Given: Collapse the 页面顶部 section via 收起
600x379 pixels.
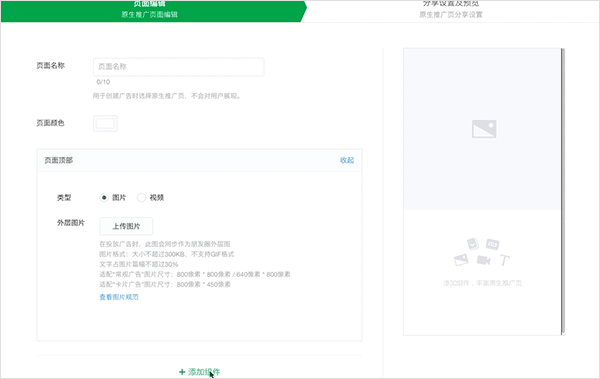Looking at the screenshot, I should [347, 160].
